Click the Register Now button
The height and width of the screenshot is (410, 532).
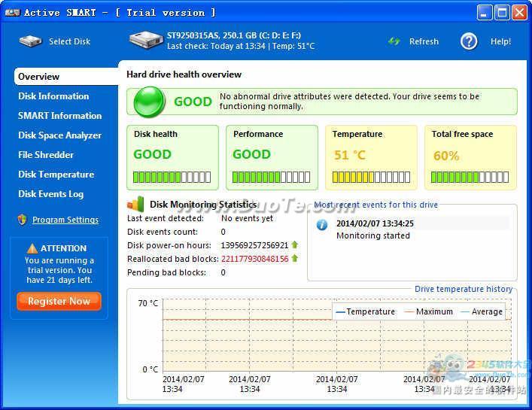[59, 301]
